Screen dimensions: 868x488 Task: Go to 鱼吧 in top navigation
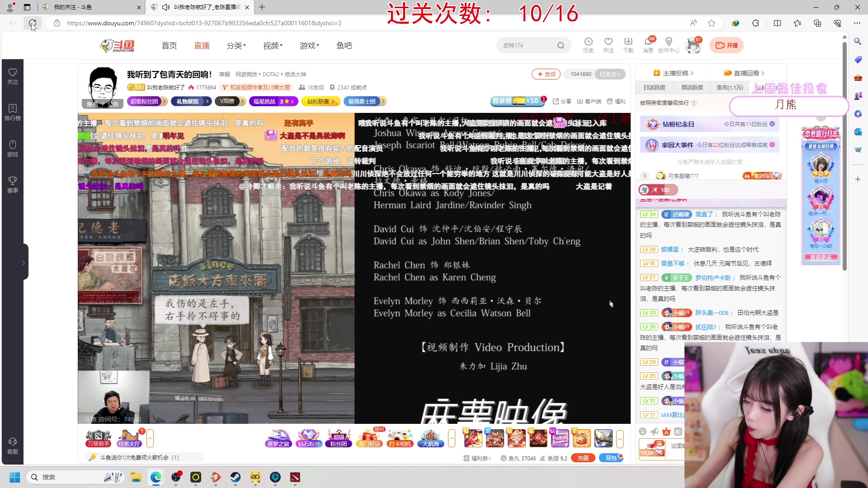344,46
